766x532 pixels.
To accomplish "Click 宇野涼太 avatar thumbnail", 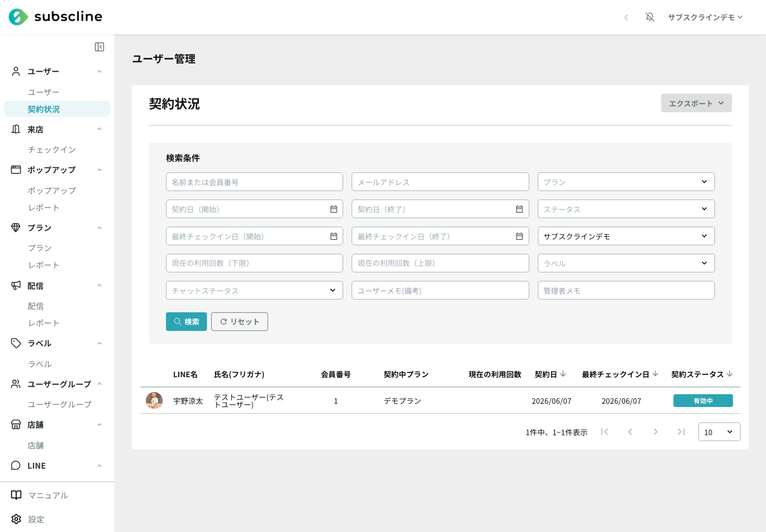I will [x=154, y=401].
